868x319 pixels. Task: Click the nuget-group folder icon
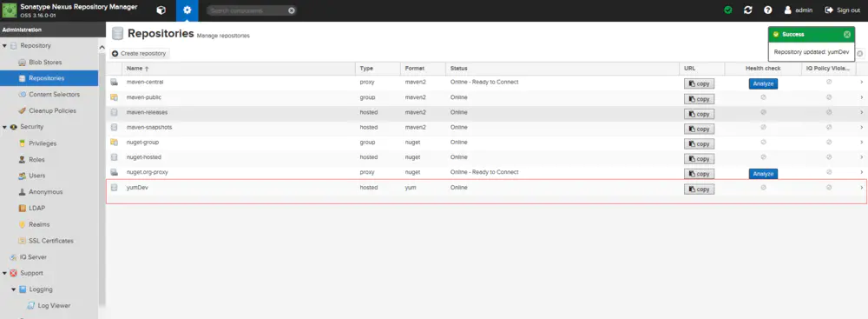(114, 142)
